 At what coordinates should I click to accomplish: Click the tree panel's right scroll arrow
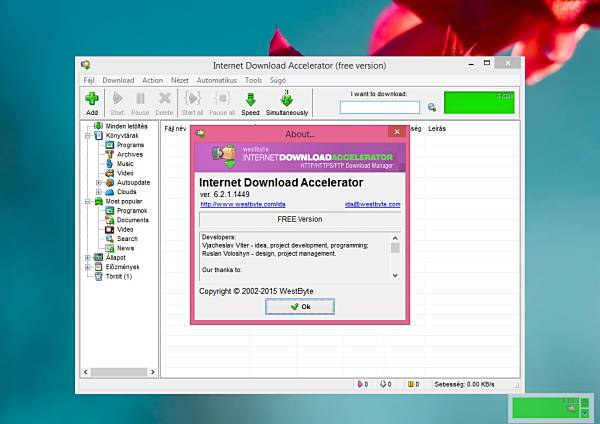tap(153, 372)
